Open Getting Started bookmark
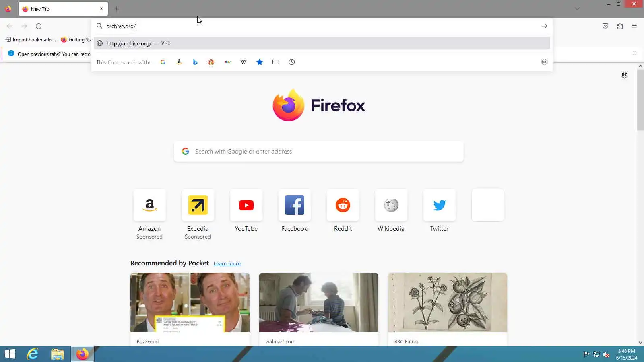 point(76,40)
